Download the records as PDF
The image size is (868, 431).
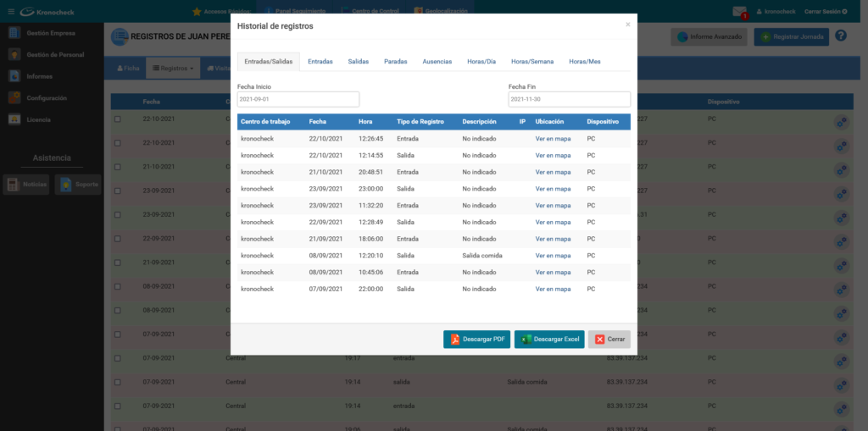click(x=476, y=340)
